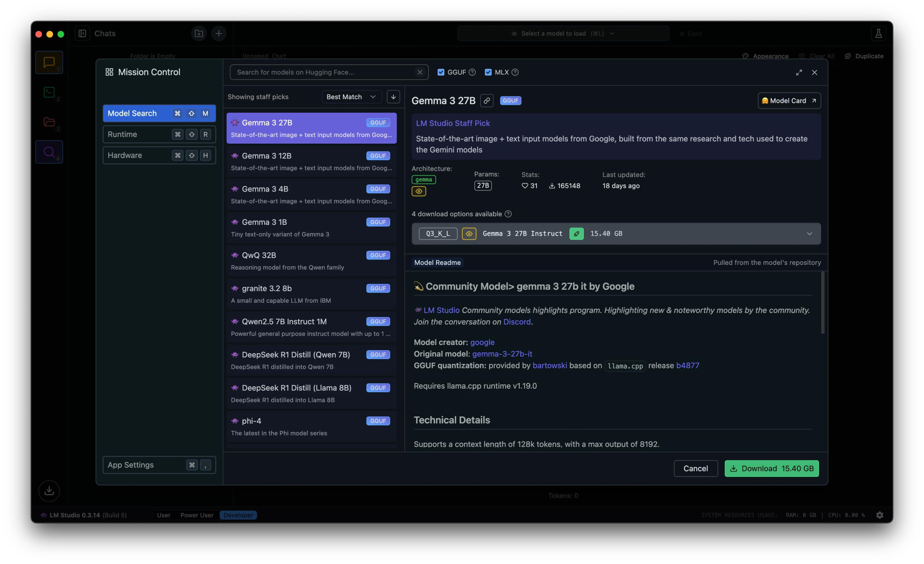
Task: Open the LM Studio link in readme
Action: point(441,310)
